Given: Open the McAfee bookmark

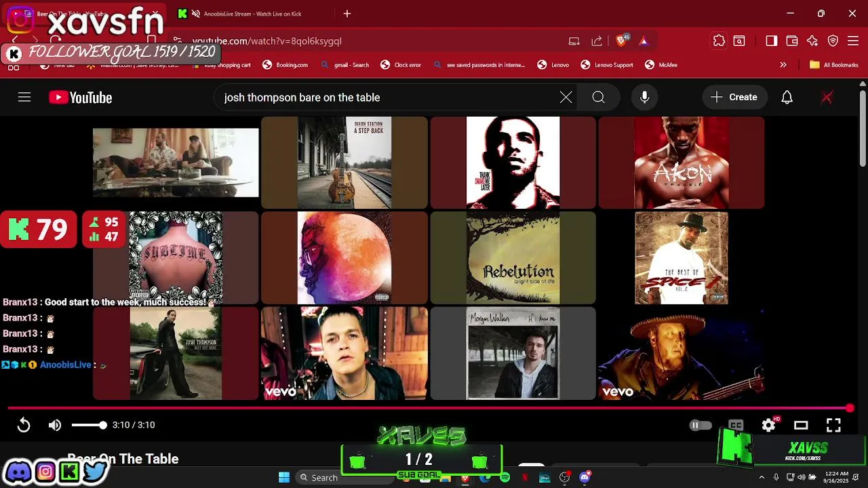Looking at the screenshot, I should pyautogui.click(x=661, y=65).
